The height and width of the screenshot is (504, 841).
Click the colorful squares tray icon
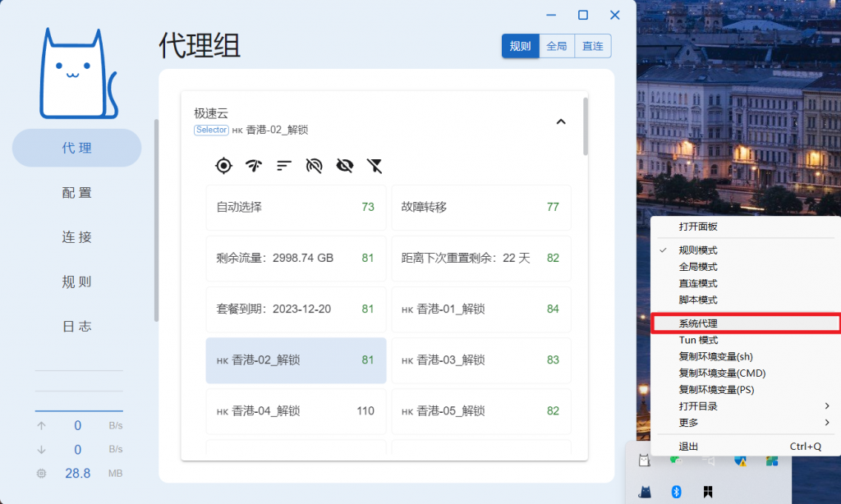click(x=772, y=460)
